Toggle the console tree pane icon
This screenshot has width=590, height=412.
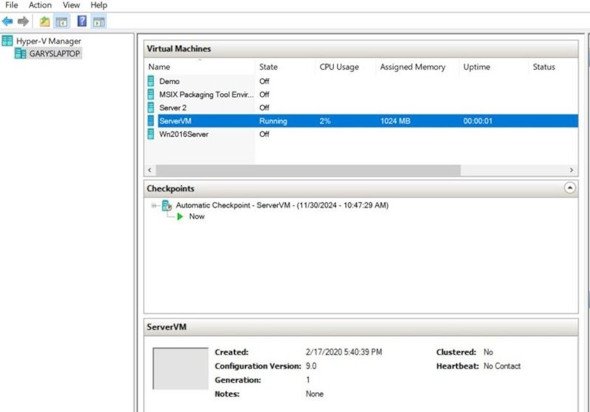pos(62,21)
